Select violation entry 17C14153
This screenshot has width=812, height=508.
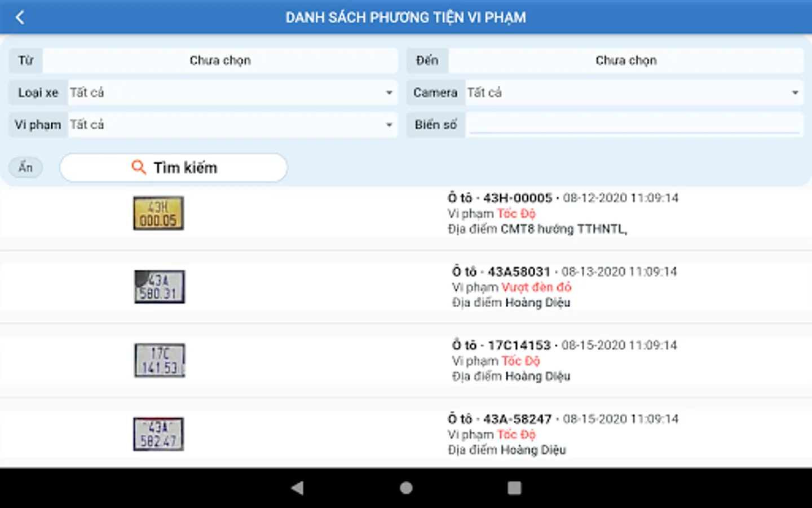click(x=406, y=361)
